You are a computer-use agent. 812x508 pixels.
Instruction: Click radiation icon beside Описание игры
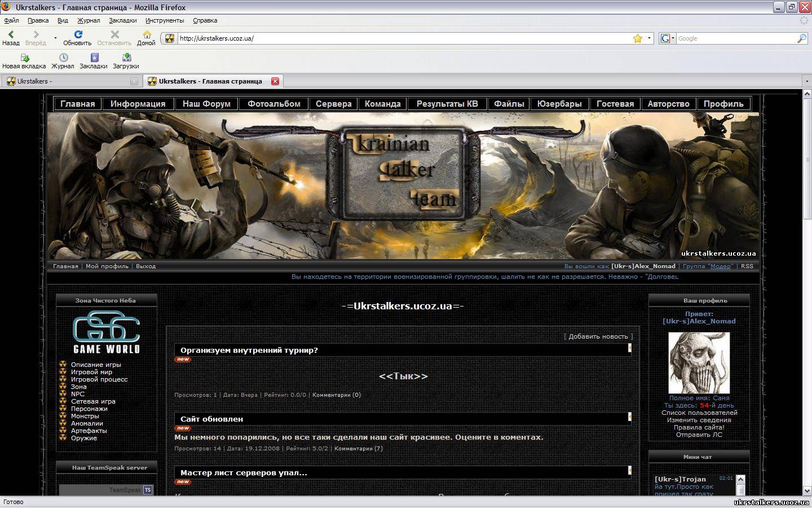coord(63,365)
